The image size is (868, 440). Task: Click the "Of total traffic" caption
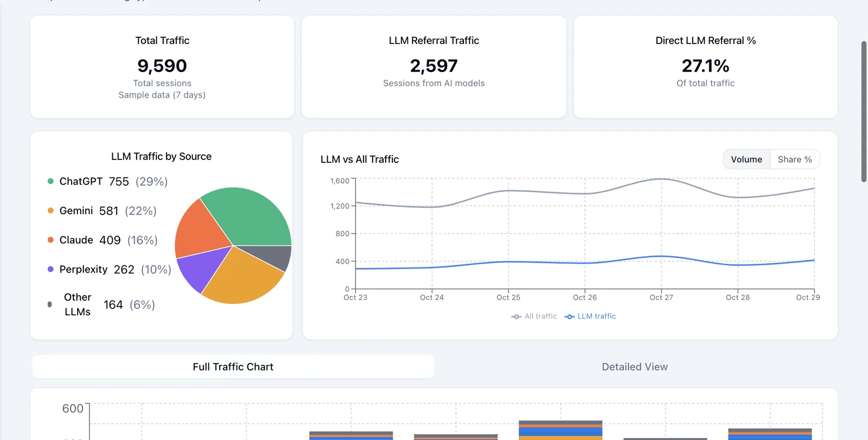[706, 83]
